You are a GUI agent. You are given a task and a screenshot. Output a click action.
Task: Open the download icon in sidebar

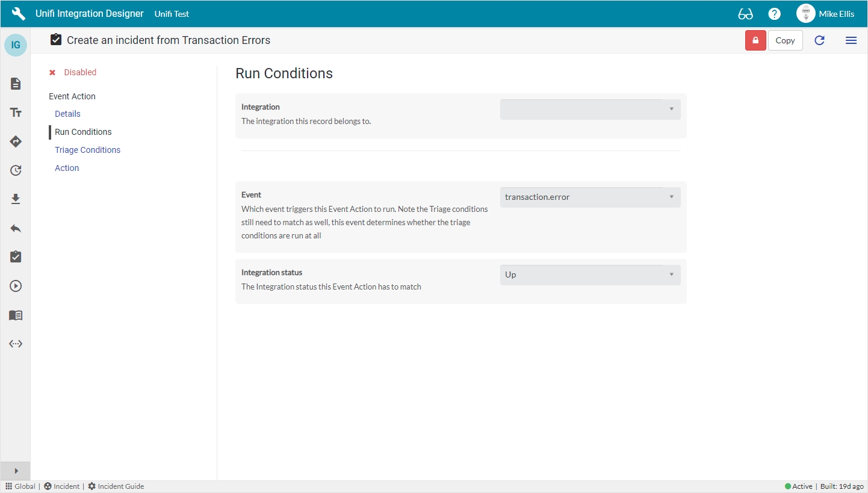[x=16, y=199]
